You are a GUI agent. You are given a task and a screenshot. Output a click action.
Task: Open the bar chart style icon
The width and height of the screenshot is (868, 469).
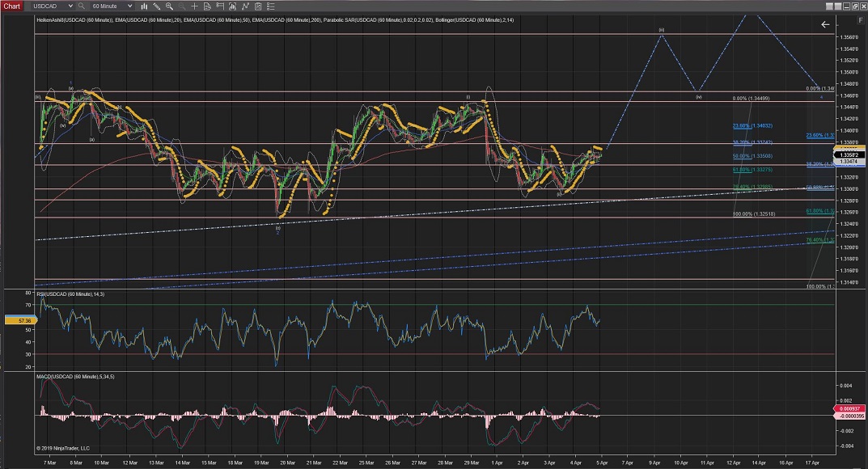click(144, 6)
